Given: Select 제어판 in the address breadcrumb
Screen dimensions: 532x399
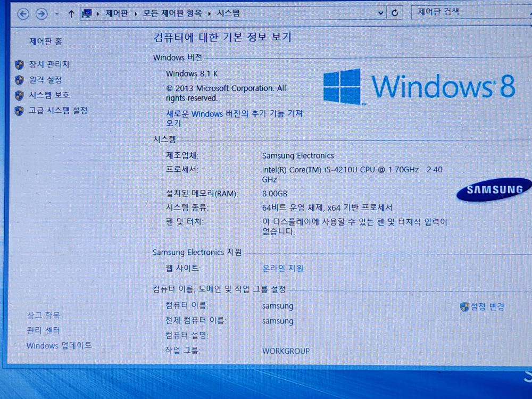Looking at the screenshot, I should (x=117, y=14).
